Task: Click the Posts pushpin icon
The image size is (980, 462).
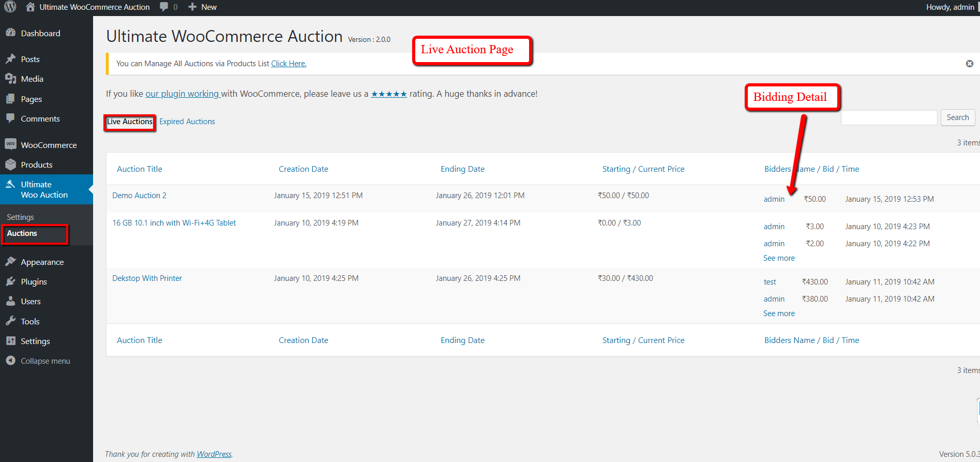Action: (10, 59)
